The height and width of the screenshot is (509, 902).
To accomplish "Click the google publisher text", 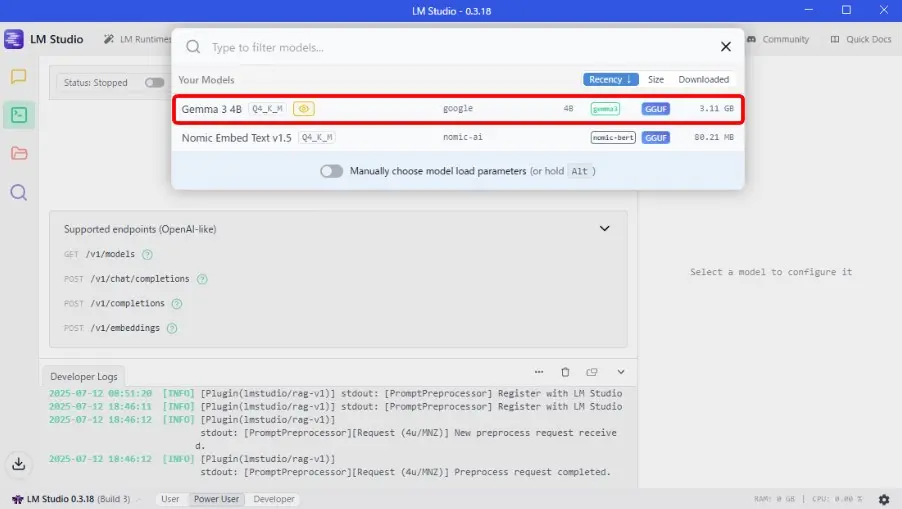I will click(458, 108).
